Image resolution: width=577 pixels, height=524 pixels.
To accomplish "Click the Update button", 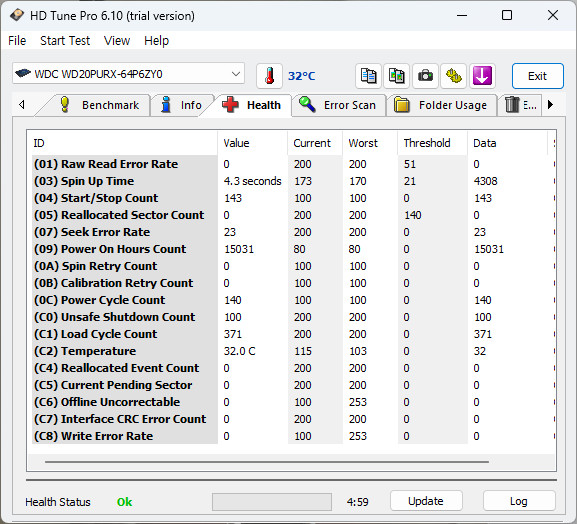I will (426, 501).
